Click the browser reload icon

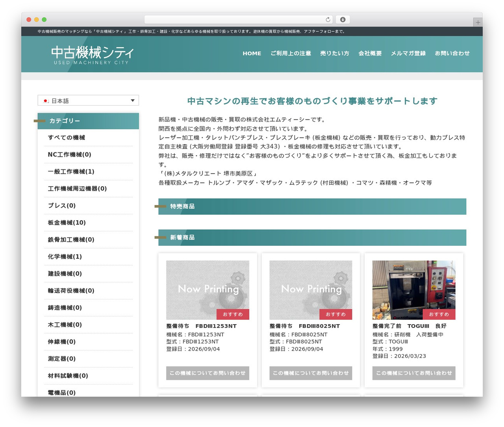[x=328, y=20]
